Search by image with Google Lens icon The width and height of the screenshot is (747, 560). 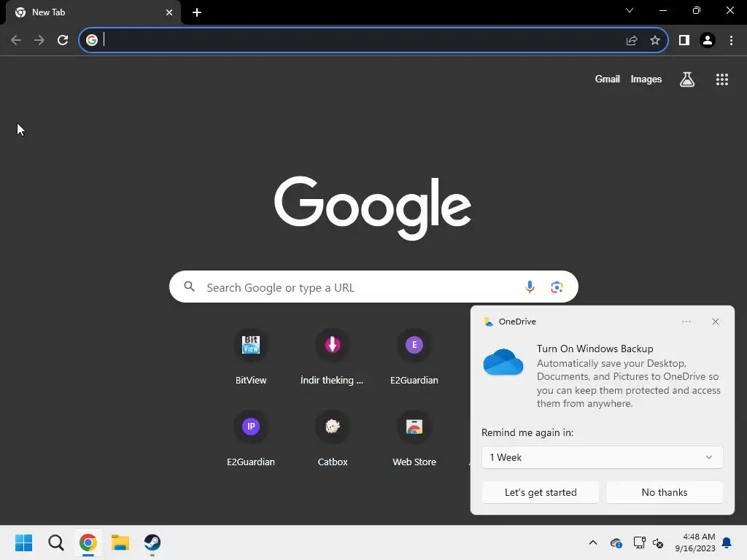(x=557, y=287)
